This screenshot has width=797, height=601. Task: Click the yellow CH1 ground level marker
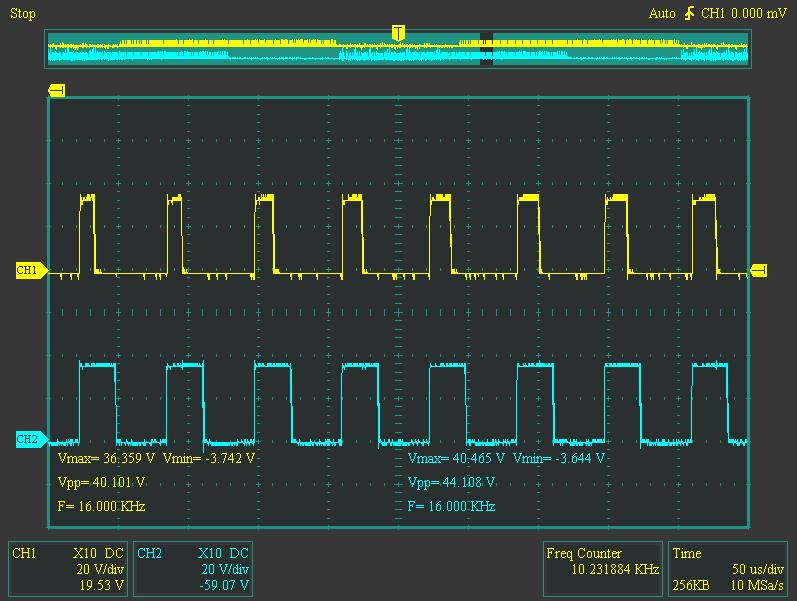coord(27,271)
